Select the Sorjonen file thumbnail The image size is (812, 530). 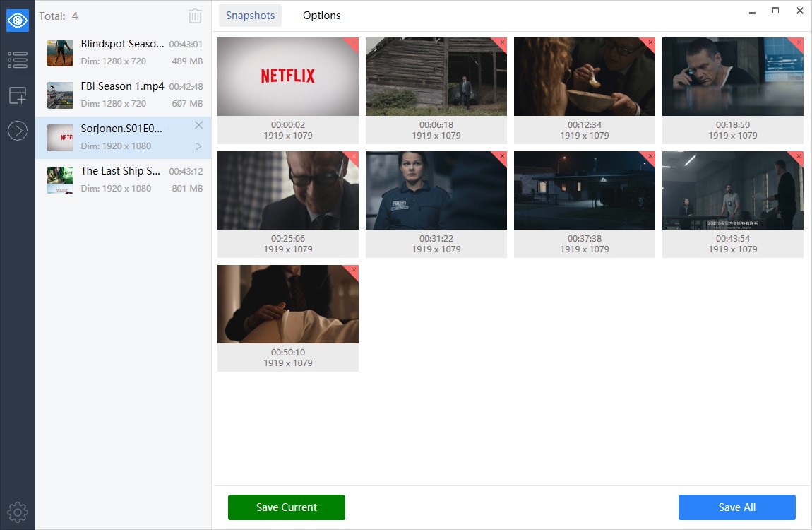[x=60, y=138]
